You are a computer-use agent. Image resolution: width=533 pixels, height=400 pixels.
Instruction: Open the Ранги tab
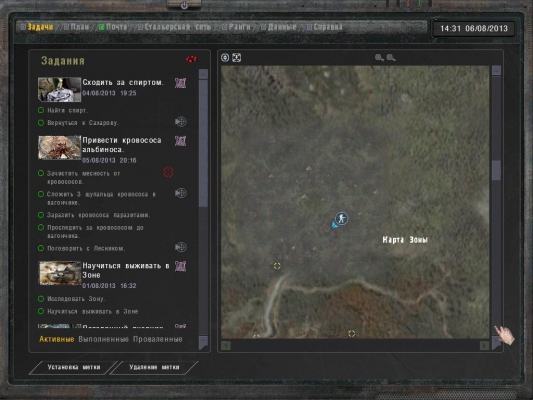(x=240, y=27)
